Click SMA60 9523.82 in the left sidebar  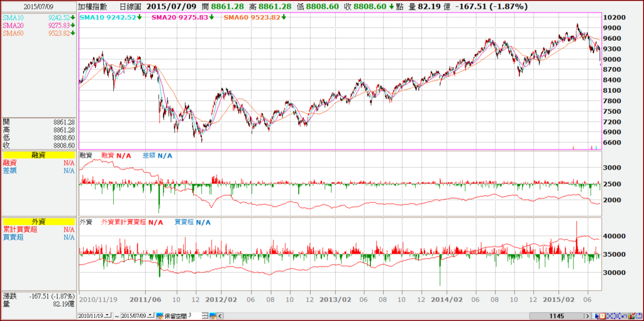pyautogui.click(x=39, y=33)
